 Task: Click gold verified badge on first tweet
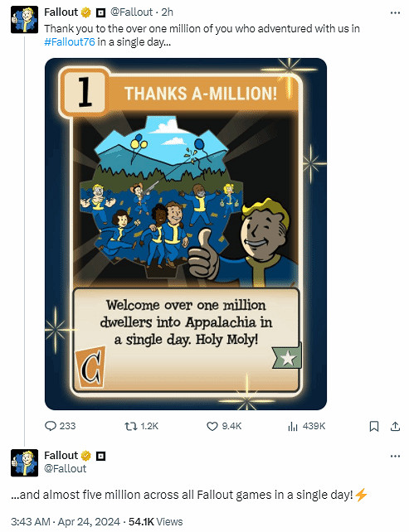coord(86,12)
